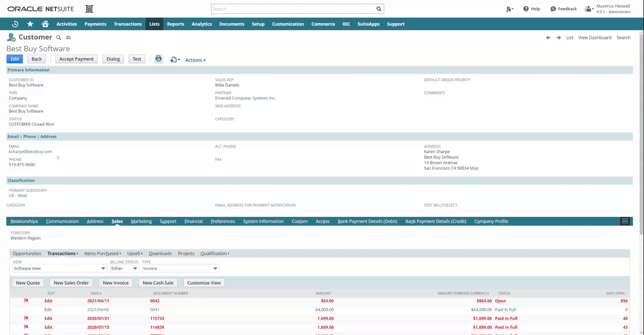Image resolution: width=644 pixels, height=335 pixels.
Task: Open the Reports menu
Action: coord(176,24)
